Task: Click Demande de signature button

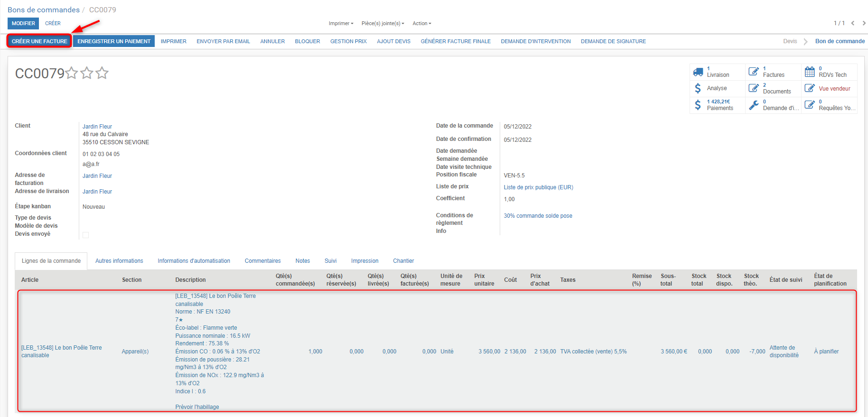Action: point(613,41)
